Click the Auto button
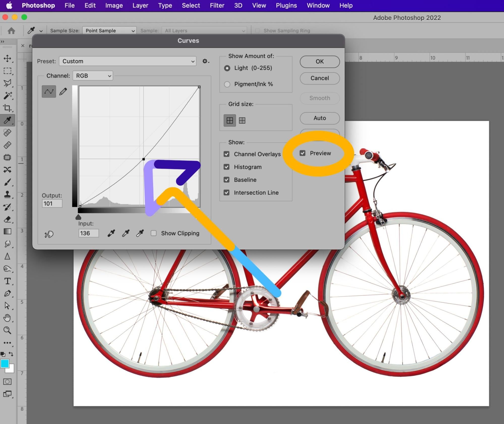The width and height of the screenshot is (504, 424). coord(320,118)
